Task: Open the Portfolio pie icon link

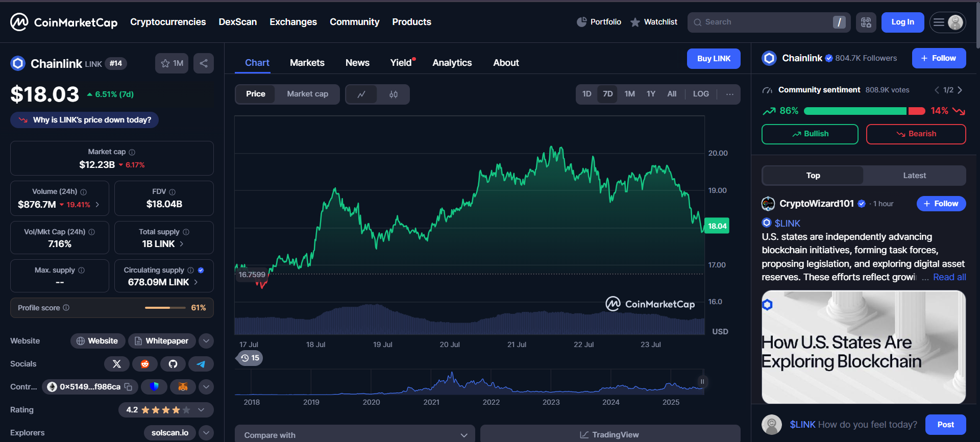Action: [x=599, y=22]
